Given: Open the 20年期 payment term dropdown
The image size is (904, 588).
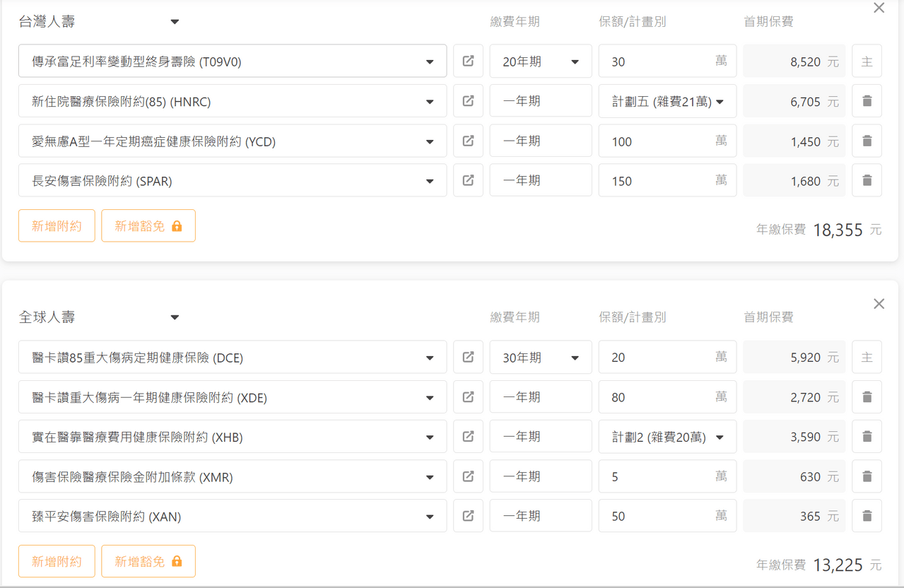Looking at the screenshot, I should pyautogui.click(x=541, y=61).
